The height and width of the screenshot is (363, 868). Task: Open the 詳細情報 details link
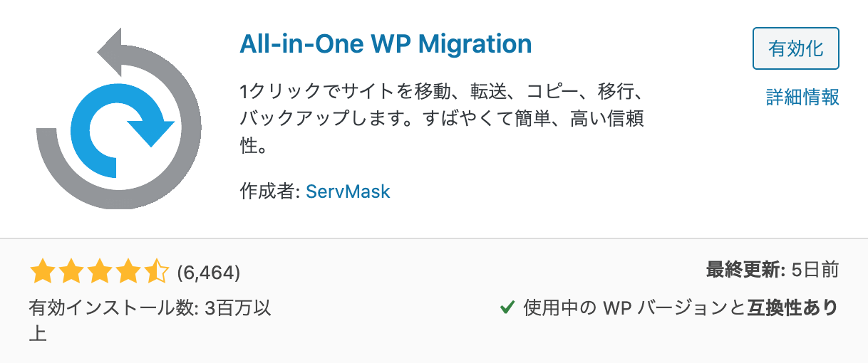[802, 98]
